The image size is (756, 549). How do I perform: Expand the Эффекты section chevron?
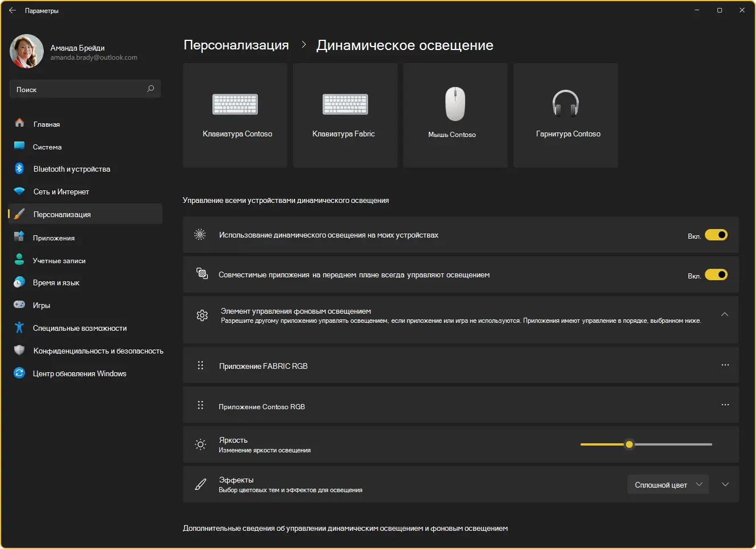[x=725, y=485]
